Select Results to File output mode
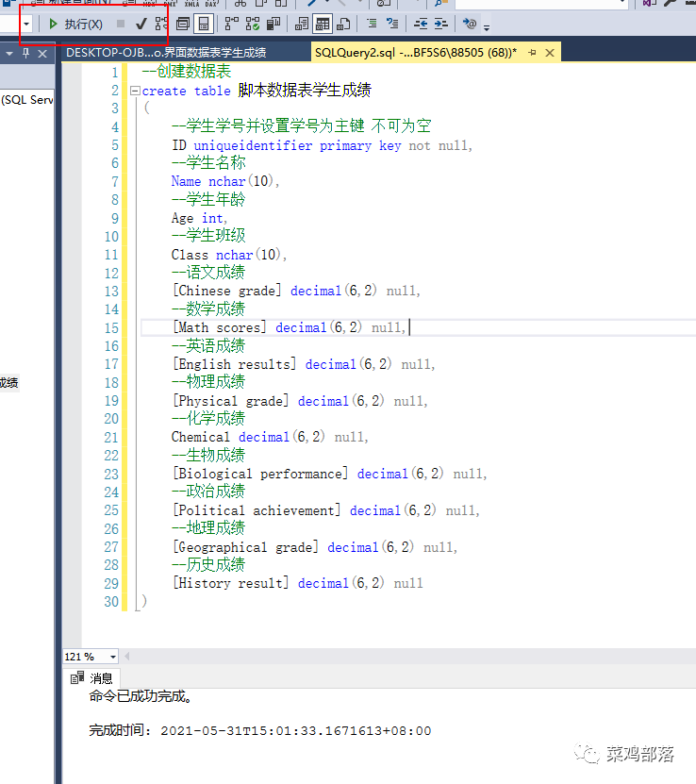696x784 pixels. (x=343, y=24)
